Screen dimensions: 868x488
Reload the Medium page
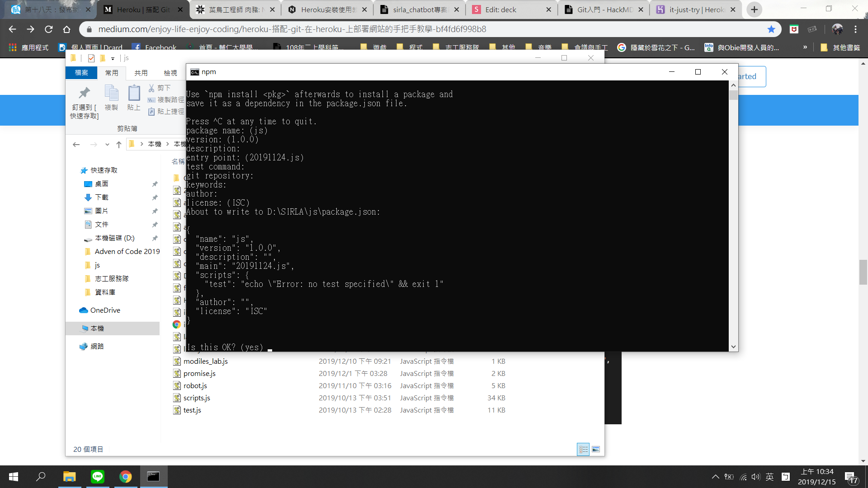pyautogui.click(x=49, y=29)
